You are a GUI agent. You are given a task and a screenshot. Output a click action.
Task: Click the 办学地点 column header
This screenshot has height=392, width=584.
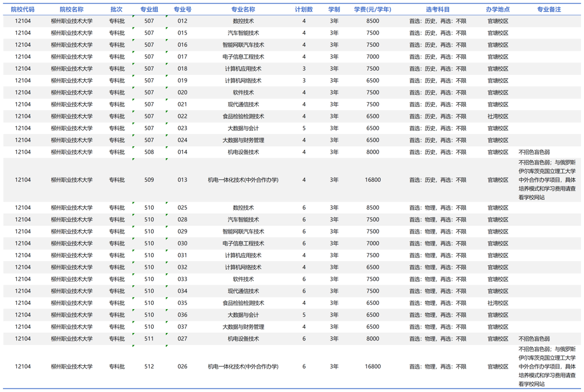(x=497, y=9)
